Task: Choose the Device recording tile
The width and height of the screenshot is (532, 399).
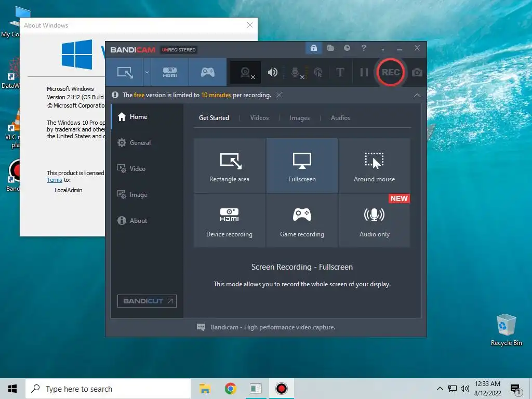Action: click(229, 220)
